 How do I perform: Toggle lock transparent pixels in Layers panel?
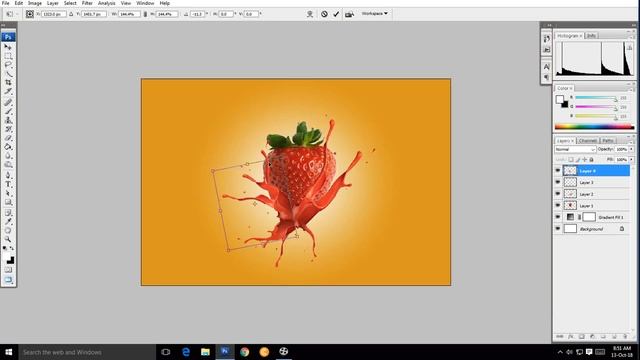tap(571, 160)
